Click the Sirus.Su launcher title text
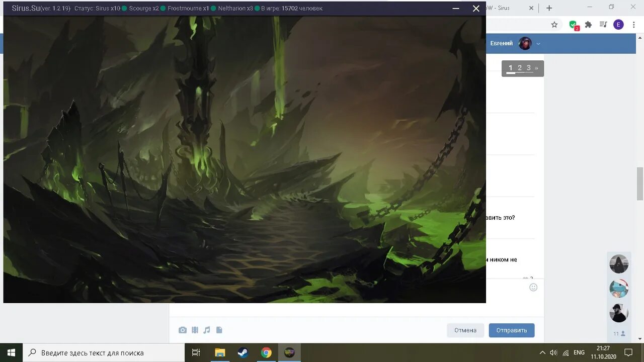This screenshot has height=362, width=644. (x=26, y=9)
